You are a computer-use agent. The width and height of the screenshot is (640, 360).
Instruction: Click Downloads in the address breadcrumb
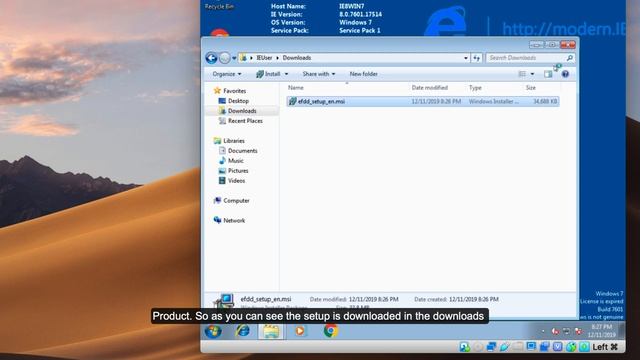coord(297,58)
